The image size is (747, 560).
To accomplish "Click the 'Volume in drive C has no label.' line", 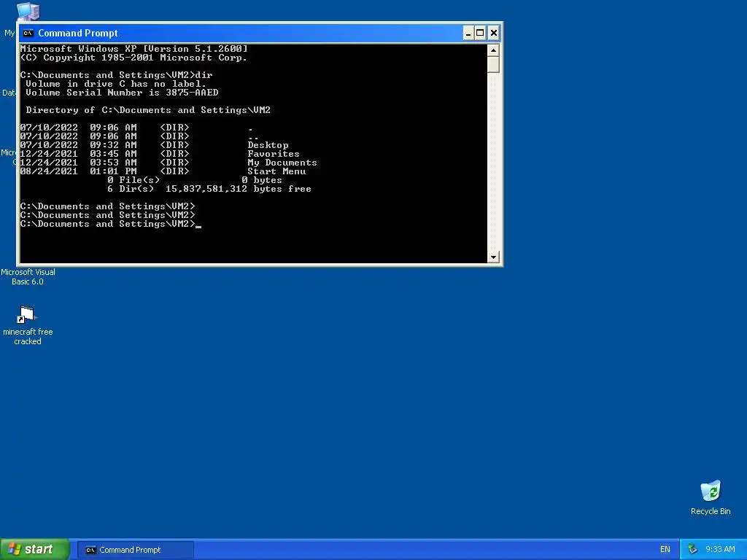I will [116, 84].
